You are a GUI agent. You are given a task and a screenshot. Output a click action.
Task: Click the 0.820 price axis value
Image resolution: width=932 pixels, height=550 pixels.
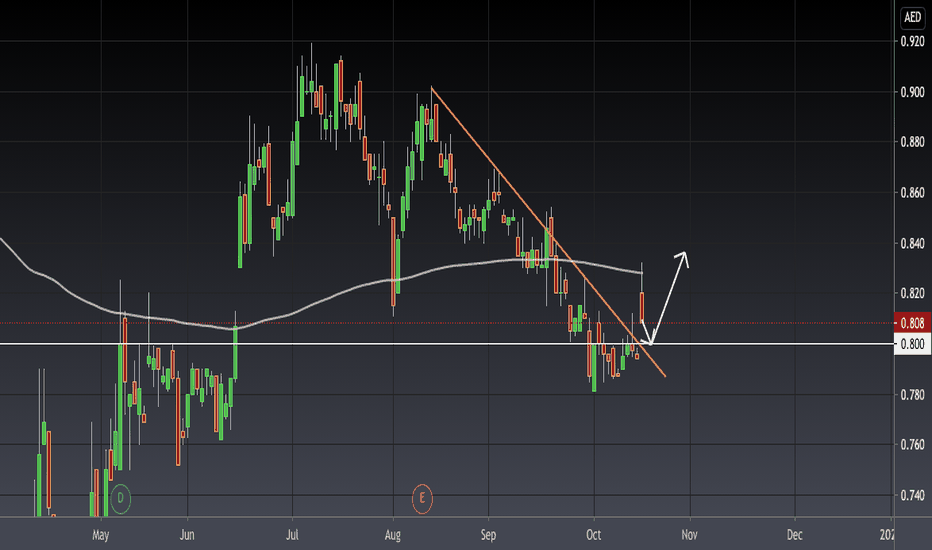(912, 293)
